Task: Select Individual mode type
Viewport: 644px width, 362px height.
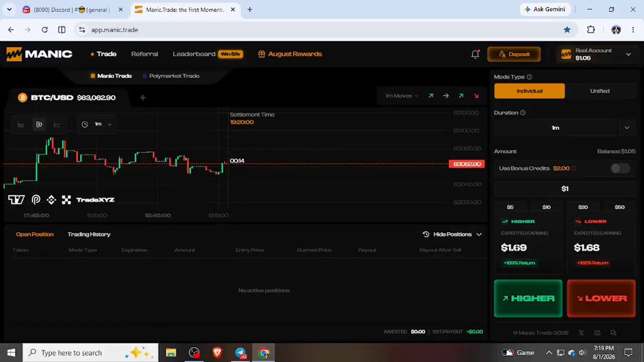Action: [529, 91]
